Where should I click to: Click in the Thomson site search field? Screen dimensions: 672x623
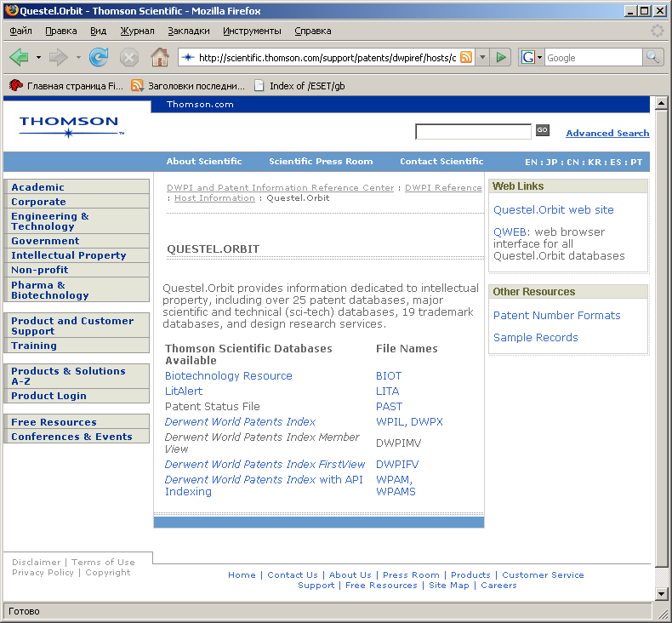pos(473,131)
